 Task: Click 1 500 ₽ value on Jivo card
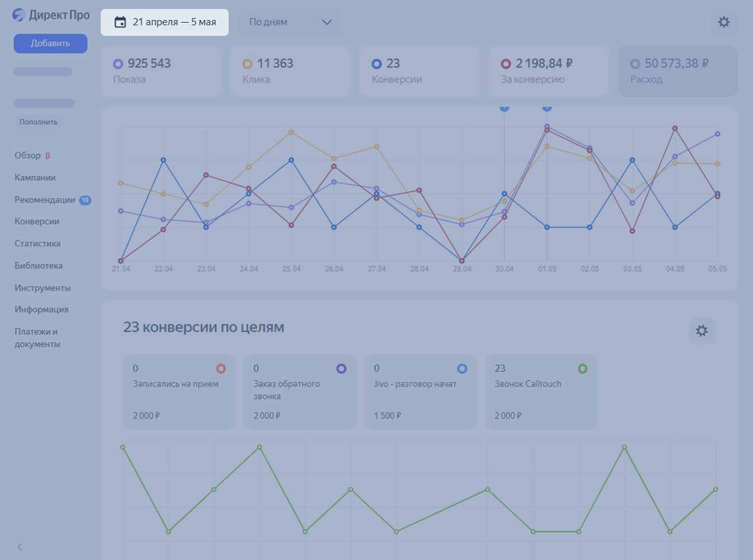tap(388, 416)
